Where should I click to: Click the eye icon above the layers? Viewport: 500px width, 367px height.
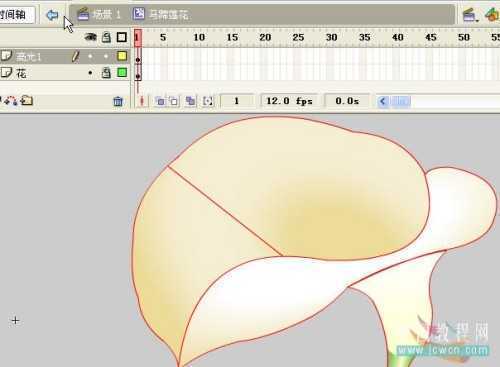coord(91,37)
